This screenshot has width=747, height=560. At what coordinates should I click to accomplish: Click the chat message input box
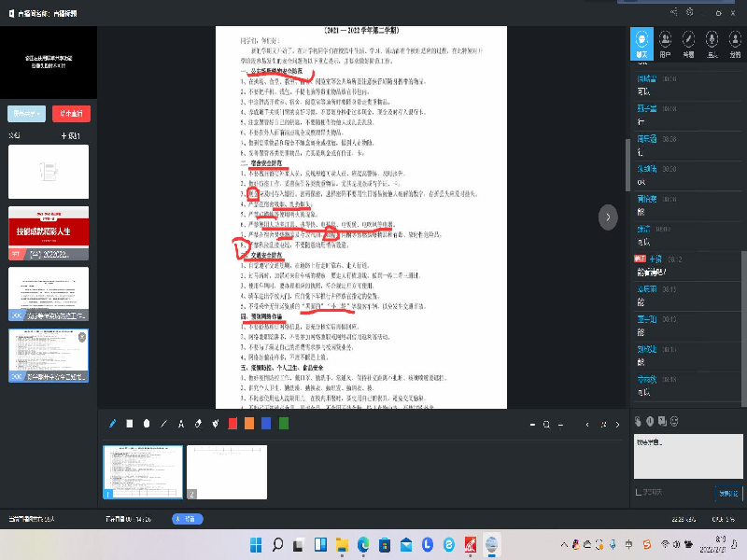point(686,457)
